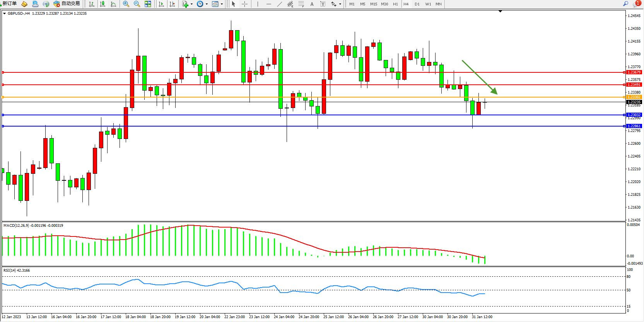Pick the text label 'A' tool
Viewport: 644px width, 322px height.
tap(312, 4)
